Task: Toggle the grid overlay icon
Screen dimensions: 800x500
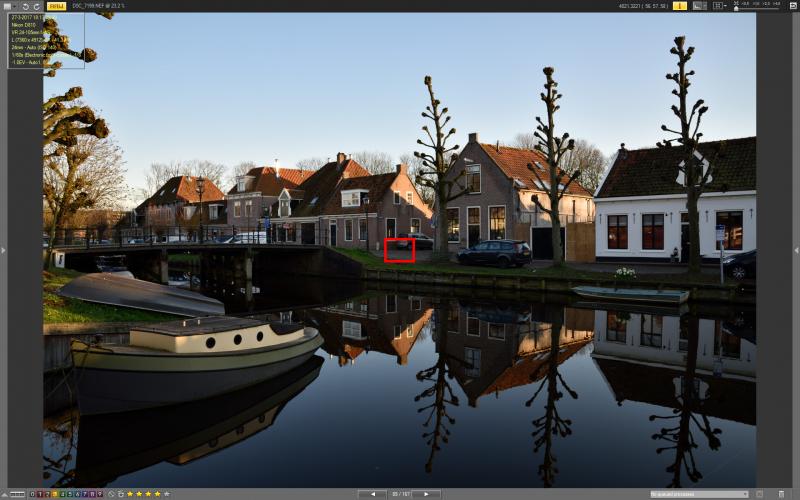Action: 718,6
